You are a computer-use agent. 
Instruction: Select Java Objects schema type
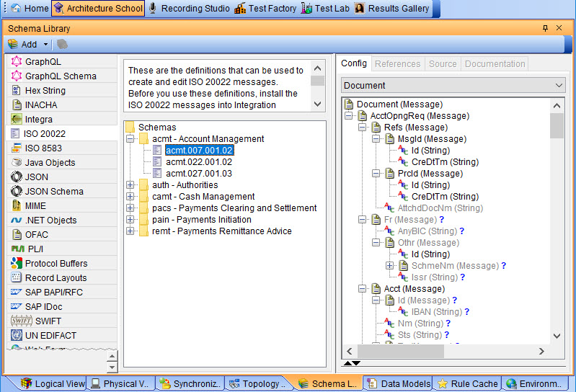coord(61,163)
